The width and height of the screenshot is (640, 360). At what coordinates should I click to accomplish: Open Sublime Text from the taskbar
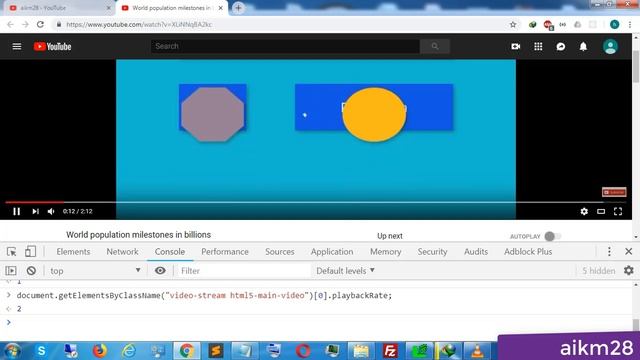coord(216,351)
